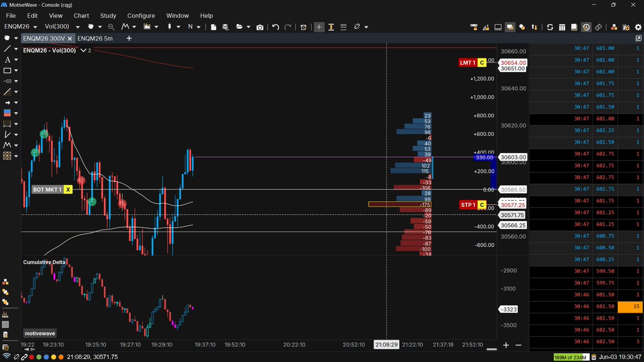The height and width of the screenshot is (362, 644).
Task: Click the orange circle in bottom status bar
Action: (x=61, y=357)
